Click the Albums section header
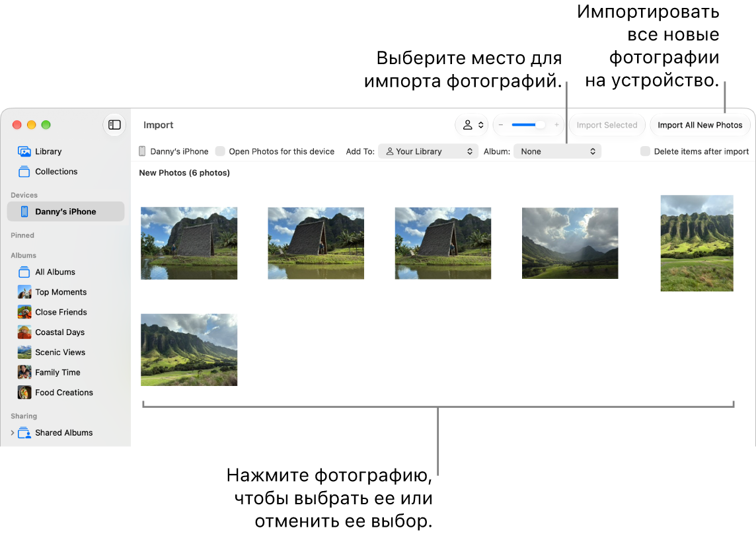The height and width of the screenshot is (536, 756). coord(24,256)
